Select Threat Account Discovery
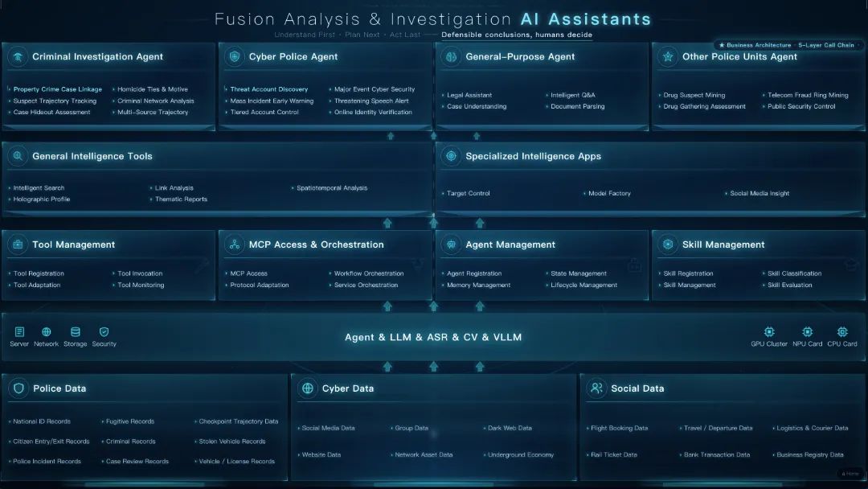The image size is (868, 489). click(269, 89)
